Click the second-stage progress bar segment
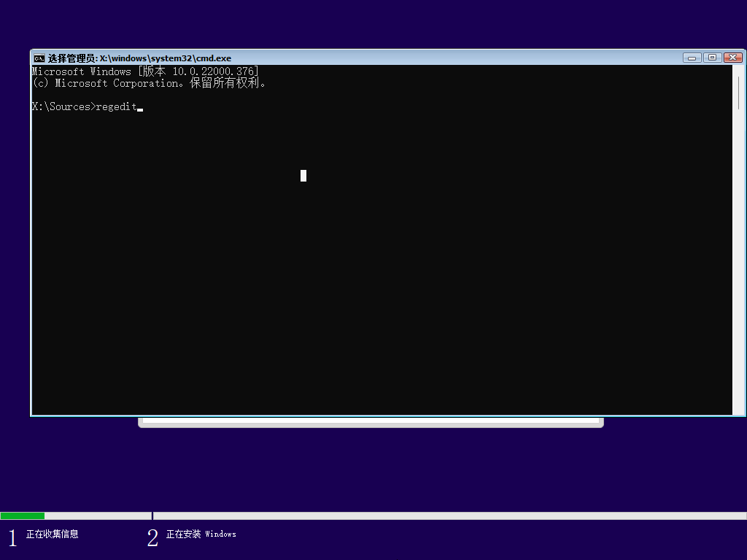The width and height of the screenshot is (747, 560). coord(449,516)
